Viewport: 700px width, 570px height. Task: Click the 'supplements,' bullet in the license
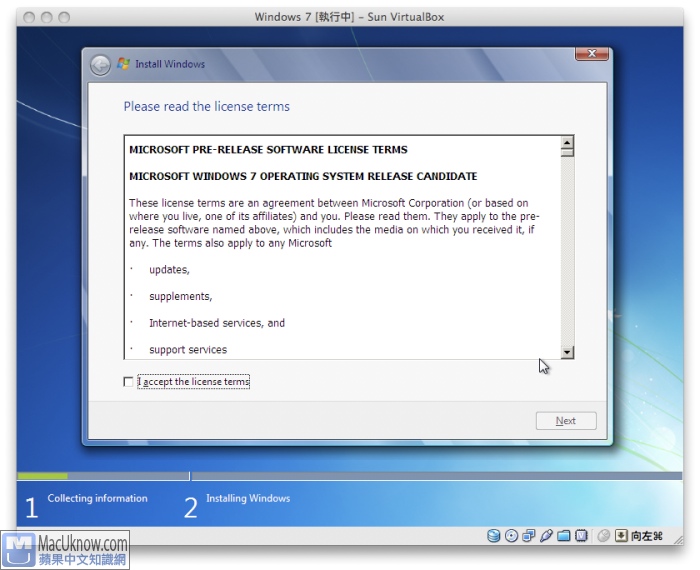pyautogui.click(x=180, y=297)
